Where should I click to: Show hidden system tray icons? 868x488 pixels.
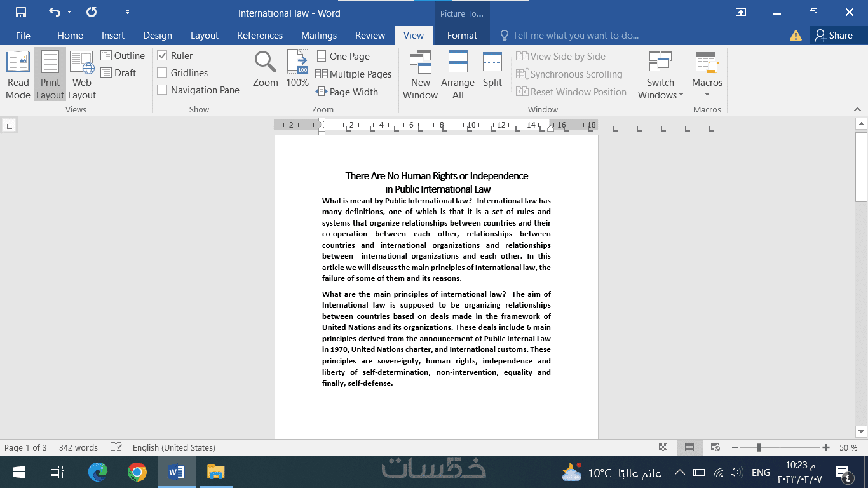[x=679, y=472]
